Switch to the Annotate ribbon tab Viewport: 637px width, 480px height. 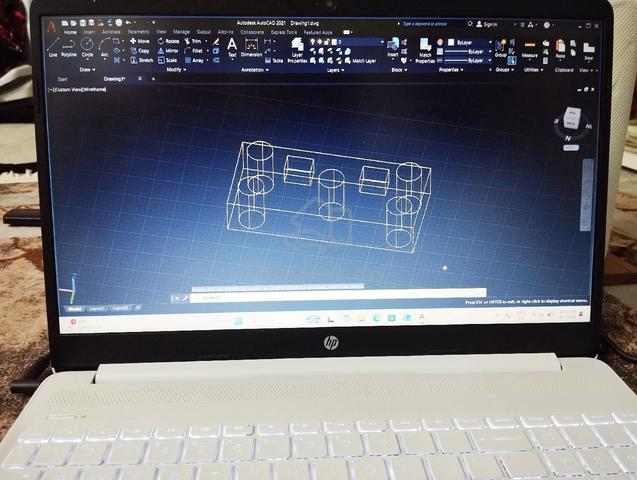click(111, 32)
